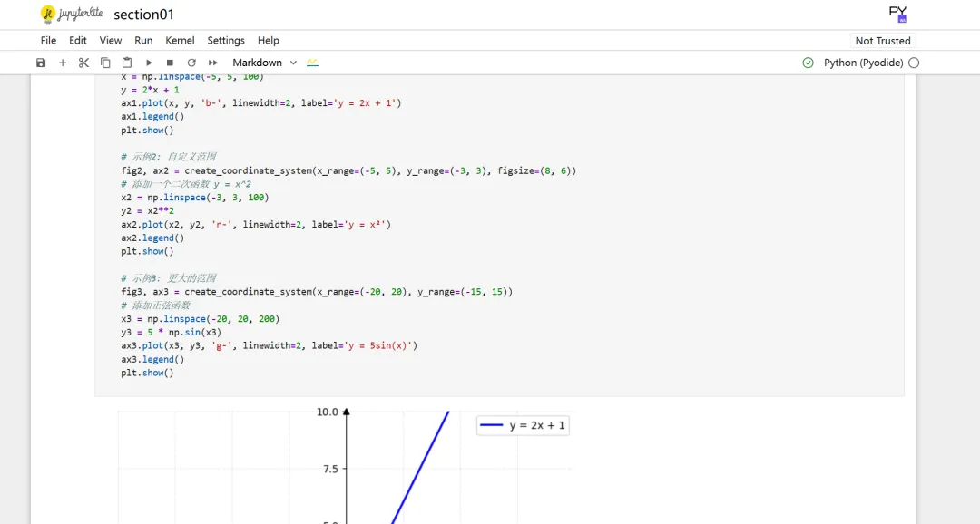980x524 pixels.
Task: Open the Edit menu
Action: [x=77, y=40]
